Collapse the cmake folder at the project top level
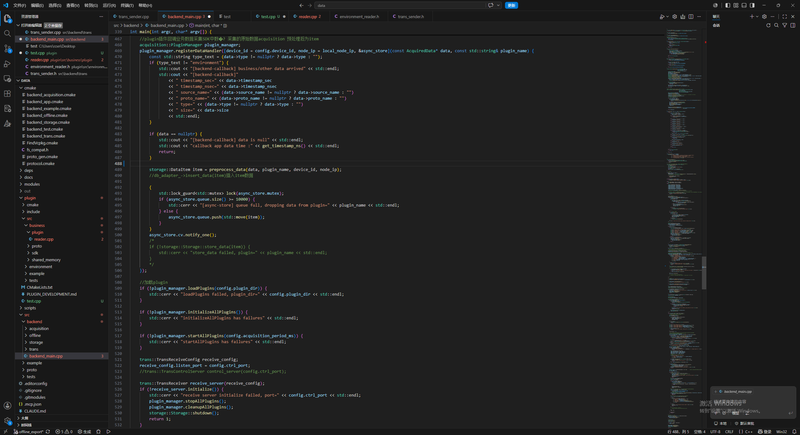 click(x=30, y=88)
